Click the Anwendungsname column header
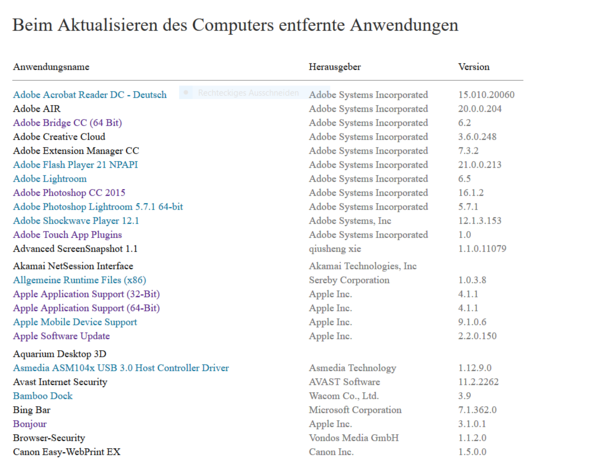The height and width of the screenshot is (464, 590). pos(51,67)
